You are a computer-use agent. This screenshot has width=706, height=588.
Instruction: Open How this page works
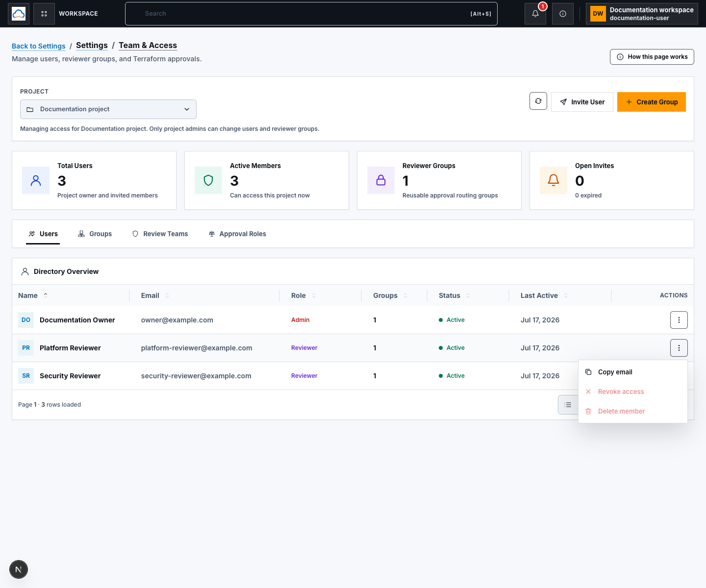(652, 57)
